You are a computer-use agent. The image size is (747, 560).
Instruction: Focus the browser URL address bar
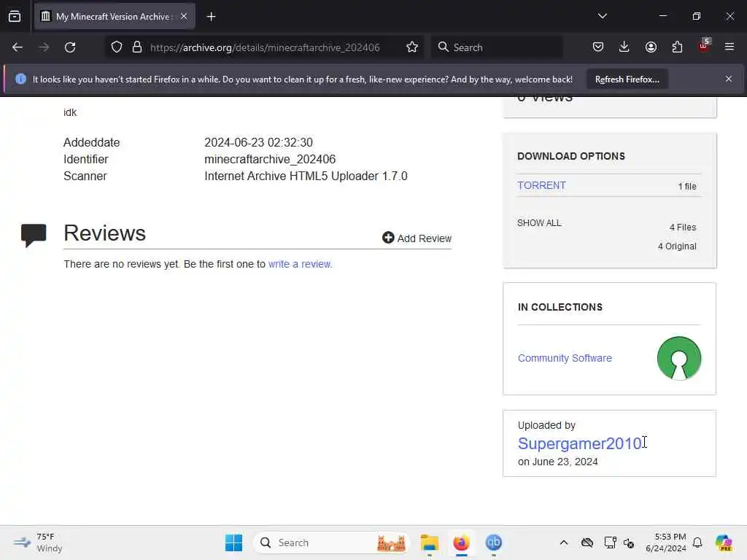[x=265, y=47]
